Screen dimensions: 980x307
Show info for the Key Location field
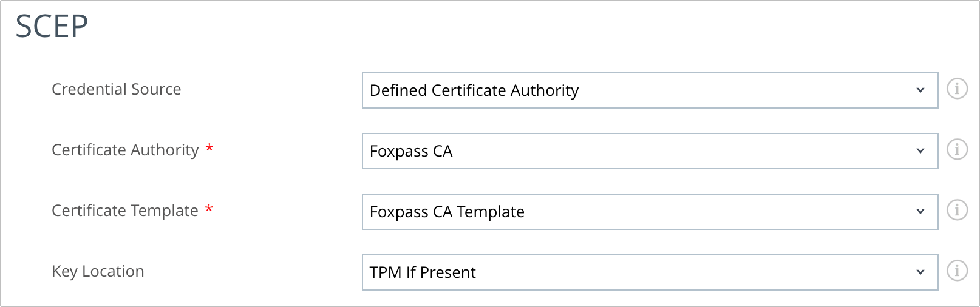point(957,271)
